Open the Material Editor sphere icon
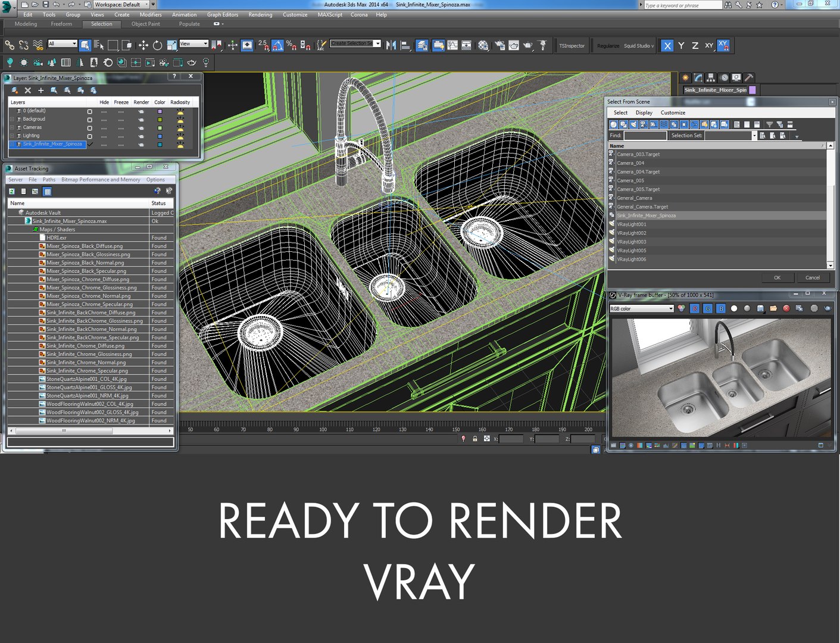The height and width of the screenshot is (643, 840). [x=483, y=45]
